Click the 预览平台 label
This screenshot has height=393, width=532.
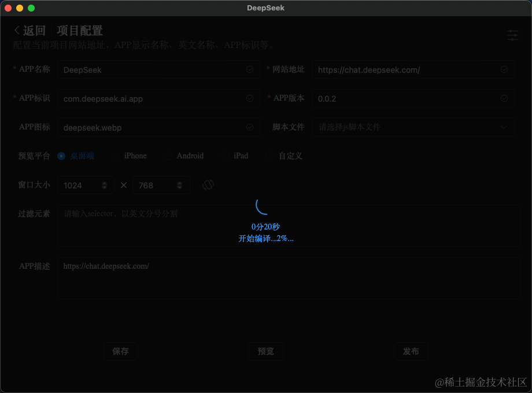pyautogui.click(x=34, y=156)
